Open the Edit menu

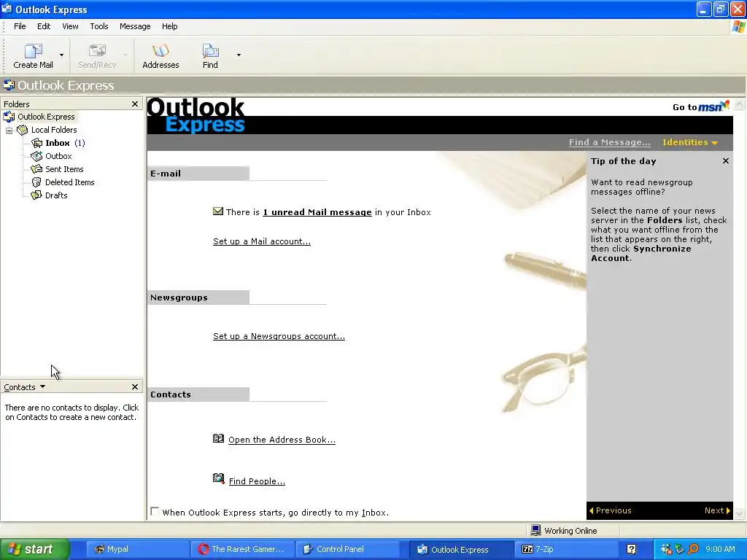[x=44, y=26]
